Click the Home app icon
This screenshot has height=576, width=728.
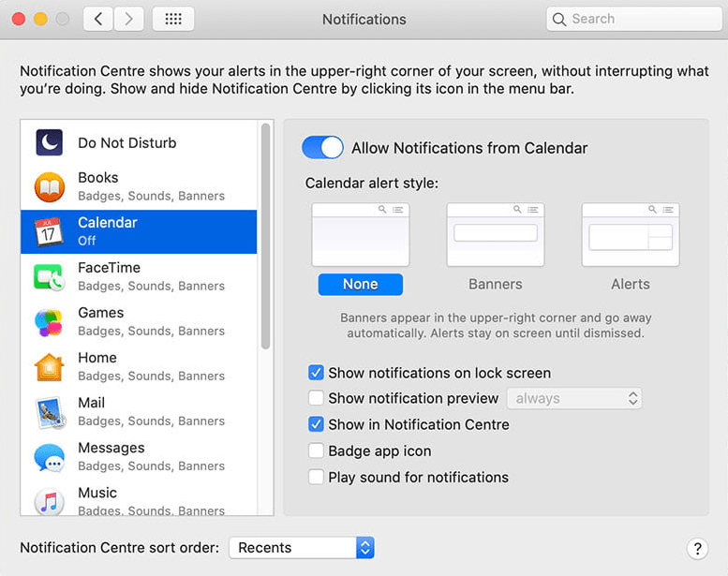tap(50, 367)
